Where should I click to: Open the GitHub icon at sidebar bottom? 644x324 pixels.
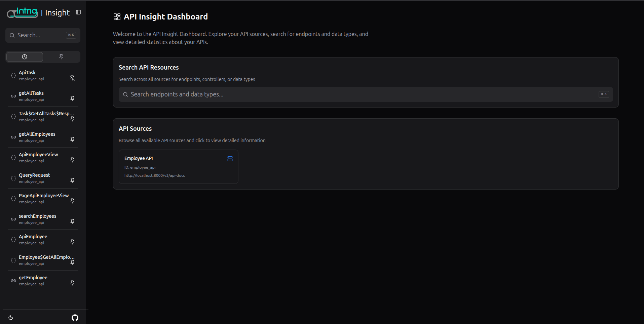tap(75, 317)
